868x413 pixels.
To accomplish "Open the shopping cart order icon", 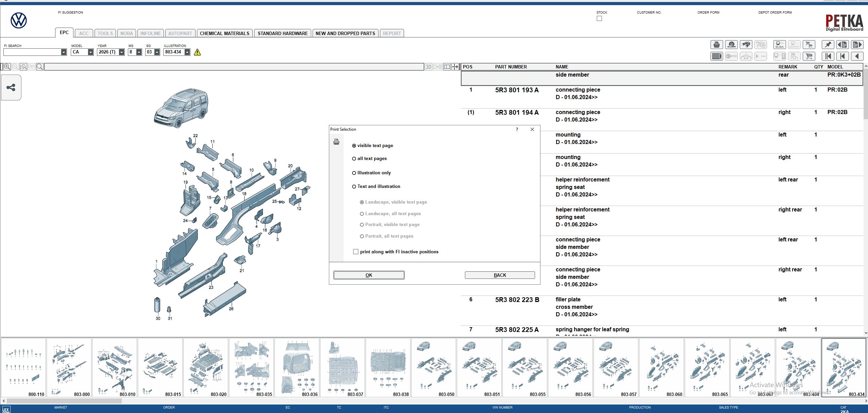I will (x=809, y=56).
